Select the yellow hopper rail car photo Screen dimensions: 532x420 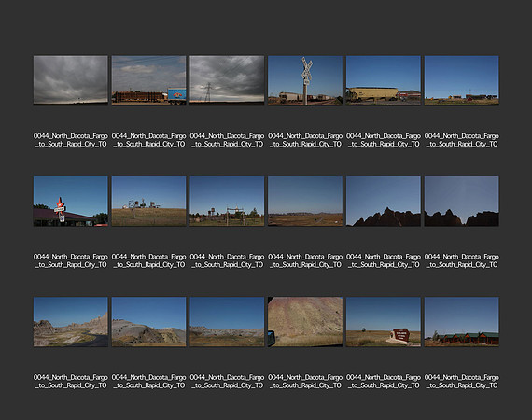point(384,80)
